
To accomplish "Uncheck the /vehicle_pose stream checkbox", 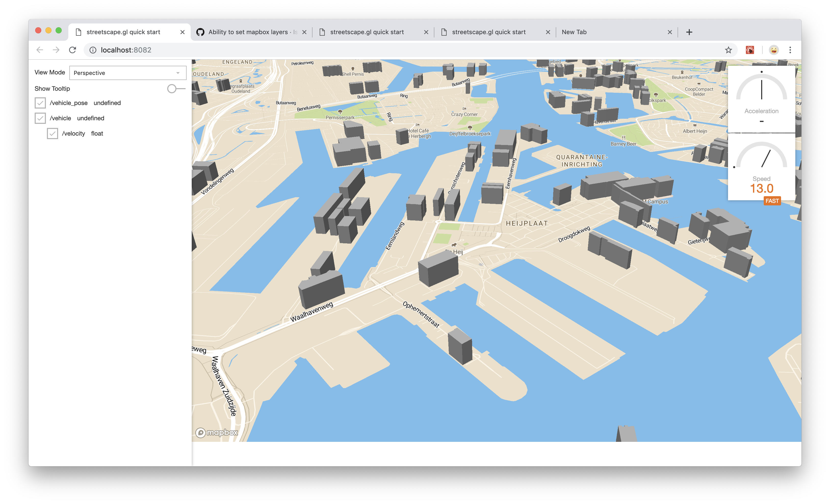I will click(41, 103).
